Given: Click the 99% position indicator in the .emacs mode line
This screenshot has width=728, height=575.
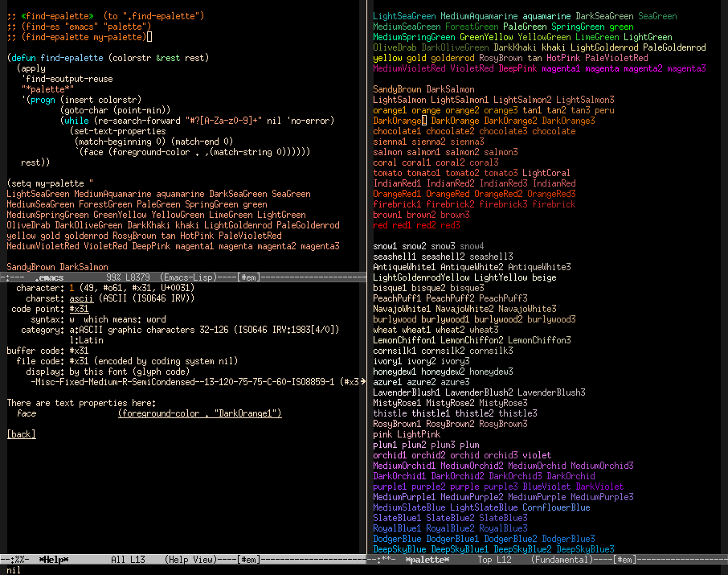Looking at the screenshot, I should pos(113,277).
